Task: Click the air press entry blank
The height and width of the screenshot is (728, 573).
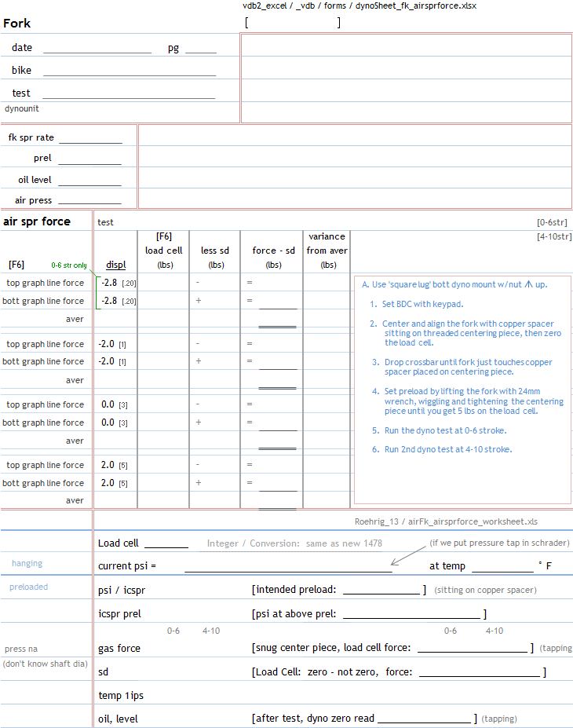Action: click(89, 201)
